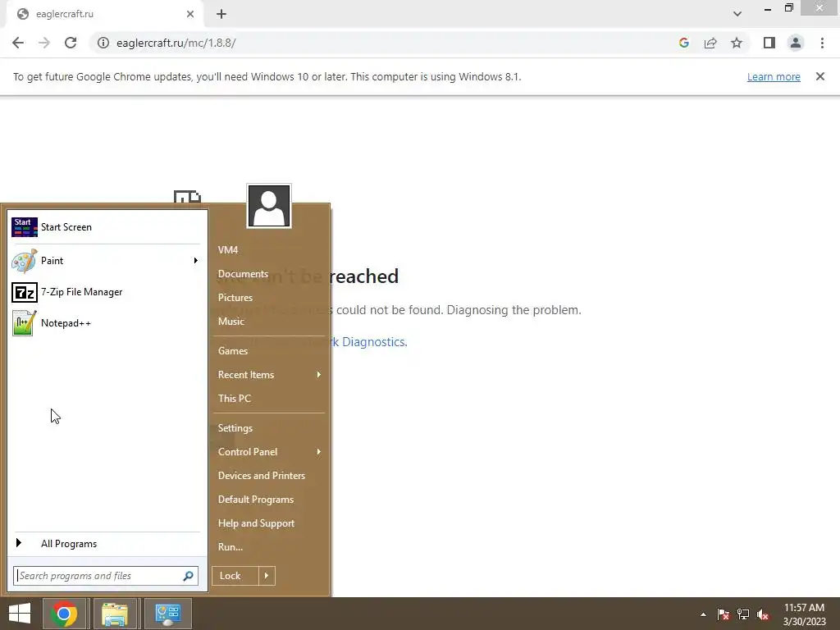The image size is (840, 630).
Task: Expand All Programs list
Action: 106,544
